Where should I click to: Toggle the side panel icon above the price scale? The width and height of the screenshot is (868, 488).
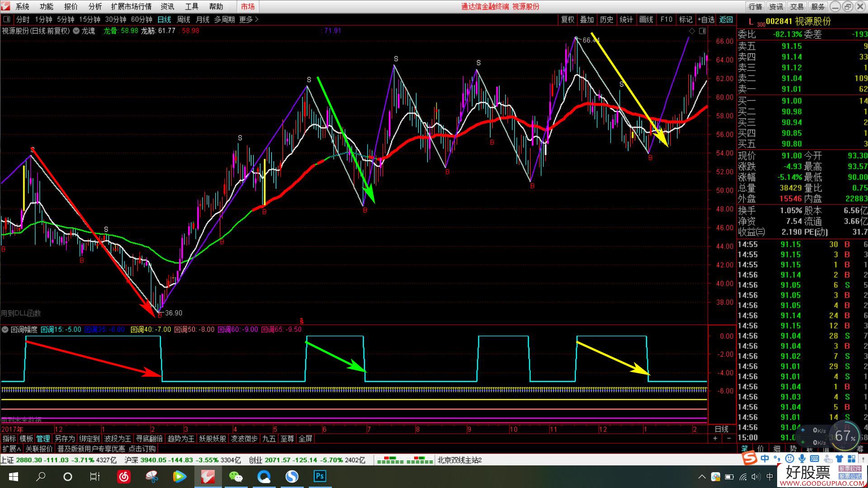pyautogui.click(x=702, y=31)
